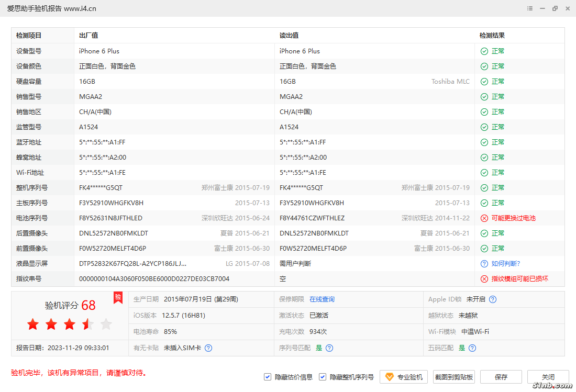Click the 未开启 Apple ID lock status

[x=475, y=299]
